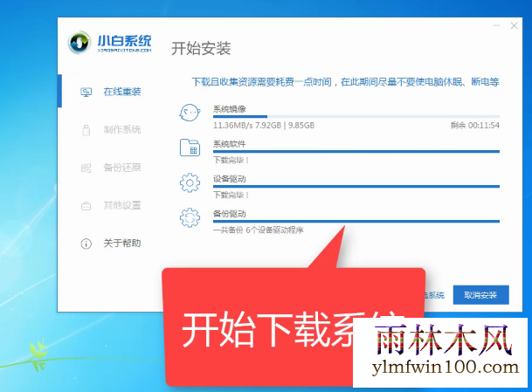Open 关于帮助 sidebar item
Image resolution: width=532 pixels, height=392 pixels.
pos(122,243)
